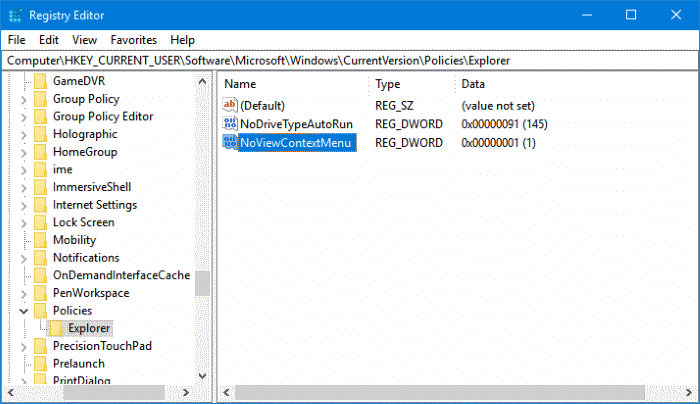Click tree pane horizontal scroll right arrow

(x=186, y=393)
